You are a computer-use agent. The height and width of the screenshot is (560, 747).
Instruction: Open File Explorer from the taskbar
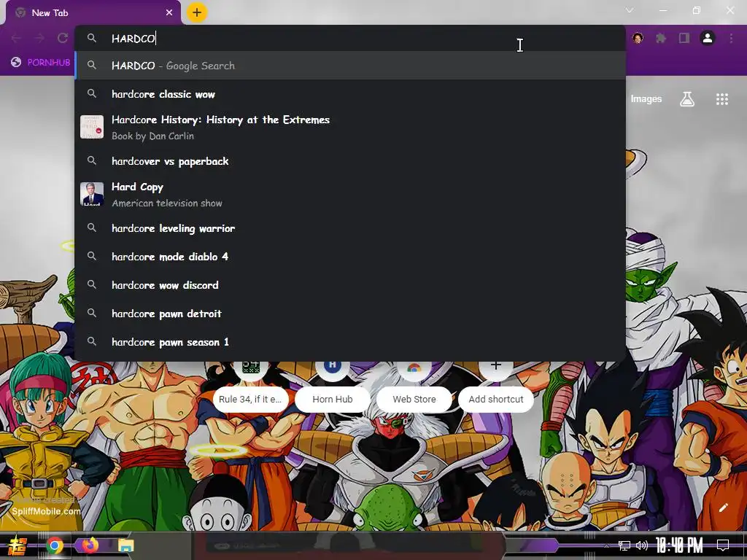125,545
